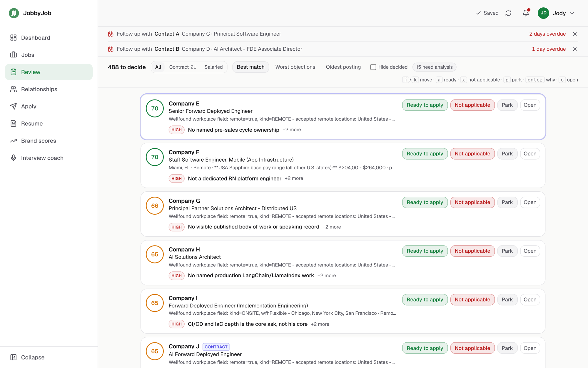Click the Jobs briefcase icon
This screenshot has height=368, width=588.
13,55
